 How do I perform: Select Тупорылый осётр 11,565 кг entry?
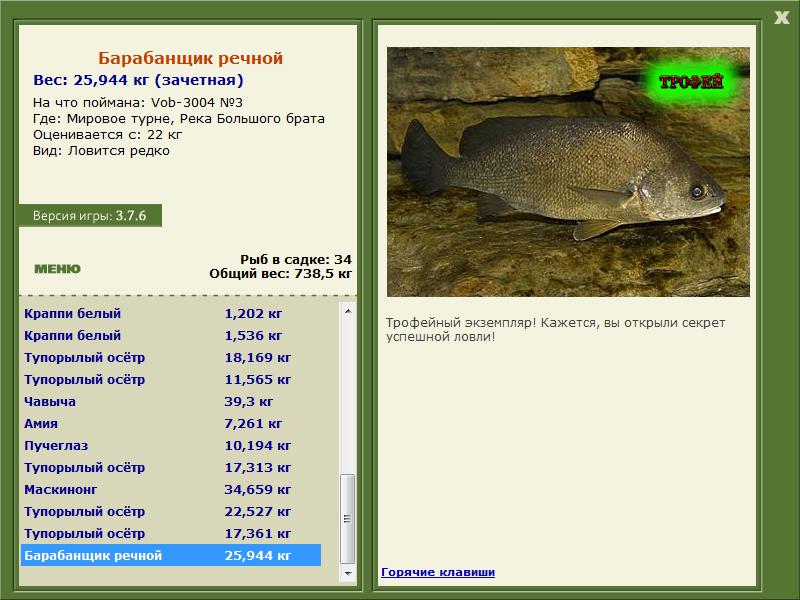coord(171,379)
